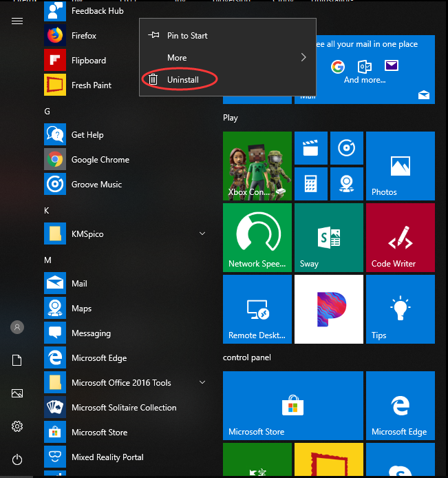Open Microsoft Solitaire Collection
The width and height of the screenshot is (448, 478).
(x=125, y=407)
